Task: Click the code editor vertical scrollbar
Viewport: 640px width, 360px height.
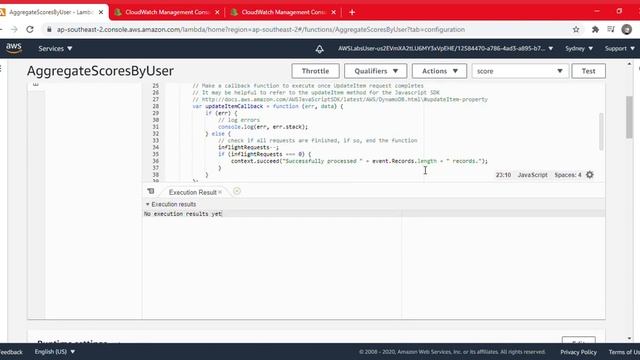Action: pyautogui.click(x=601, y=131)
